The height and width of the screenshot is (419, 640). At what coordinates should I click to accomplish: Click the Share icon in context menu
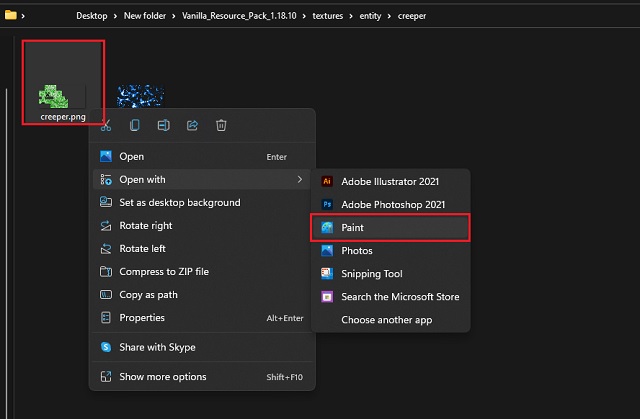pyautogui.click(x=192, y=125)
